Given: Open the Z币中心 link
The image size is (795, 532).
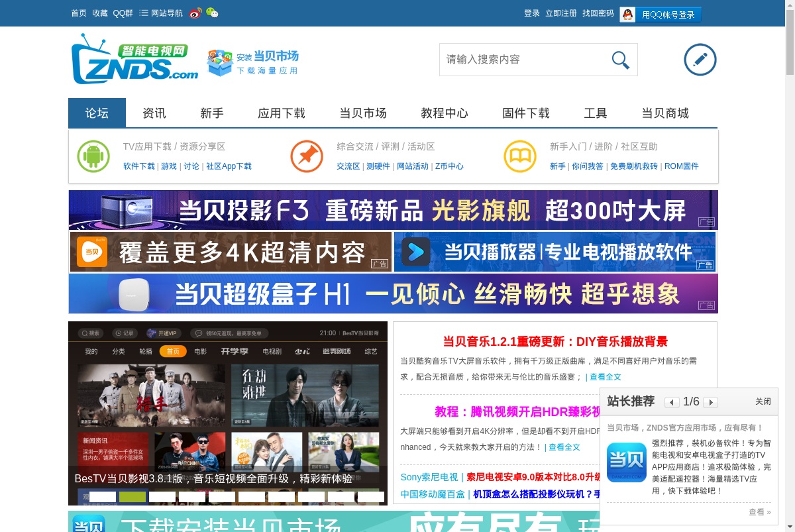Looking at the screenshot, I should pyautogui.click(x=449, y=166).
